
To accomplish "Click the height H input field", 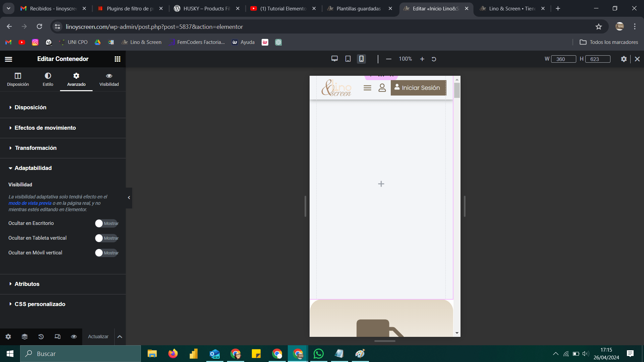I will [x=598, y=59].
